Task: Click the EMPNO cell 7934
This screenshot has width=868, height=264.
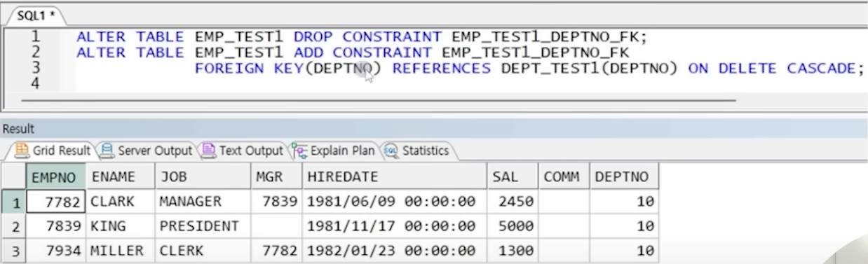Action: pos(57,251)
